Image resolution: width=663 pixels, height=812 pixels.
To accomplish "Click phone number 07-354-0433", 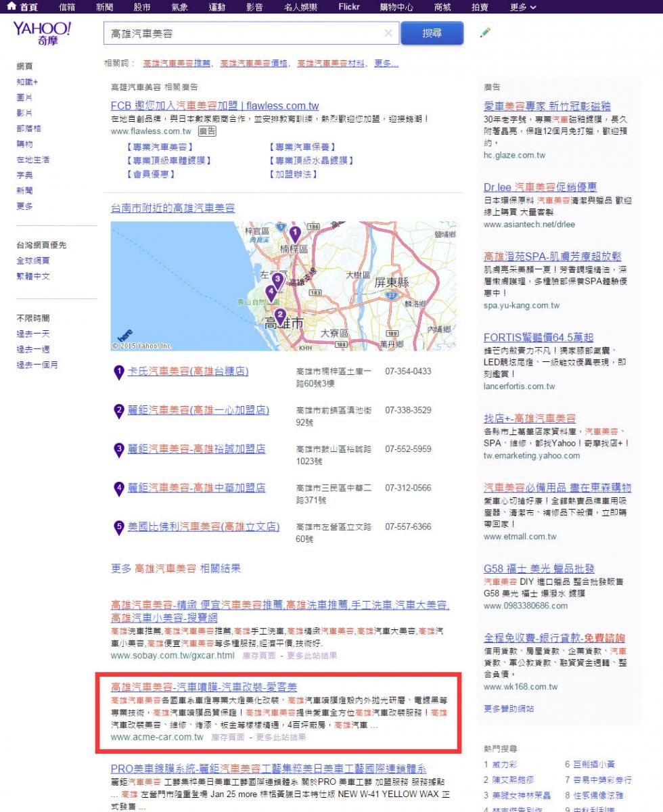I will pyautogui.click(x=408, y=371).
